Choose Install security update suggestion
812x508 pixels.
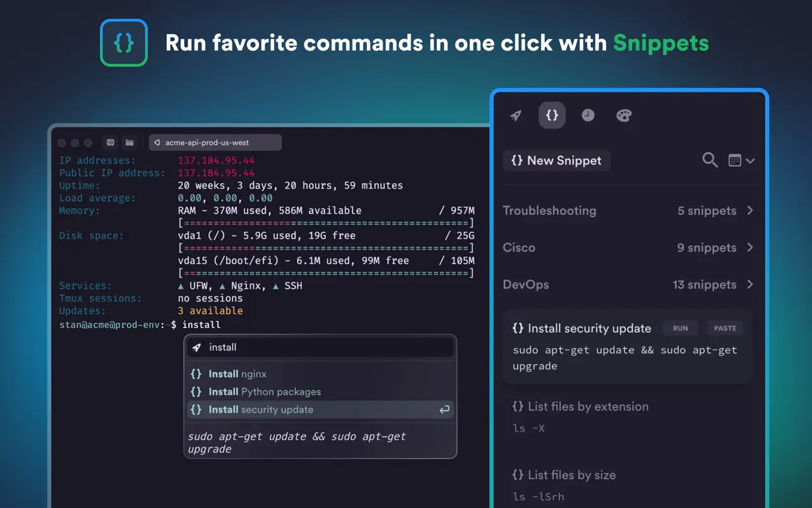[x=320, y=409]
